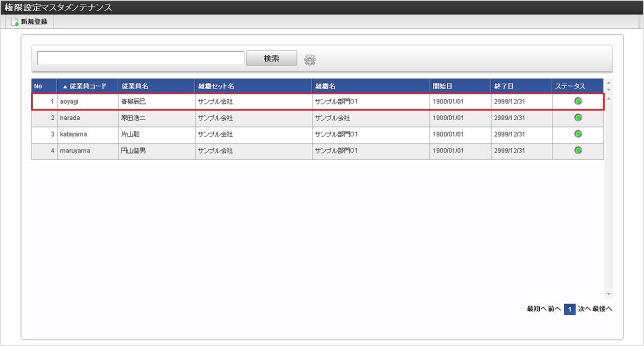Select the maruyama employee code cell
The width and height of the screenshot is (644, 346).
click(88, 150)
